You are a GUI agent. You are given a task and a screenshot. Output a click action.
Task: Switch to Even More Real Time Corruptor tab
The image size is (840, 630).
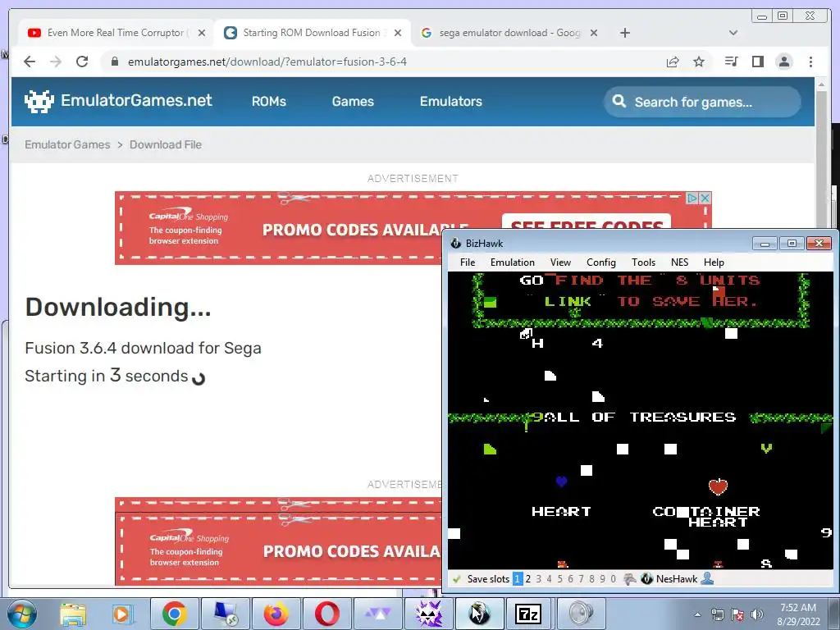(116, 33)
